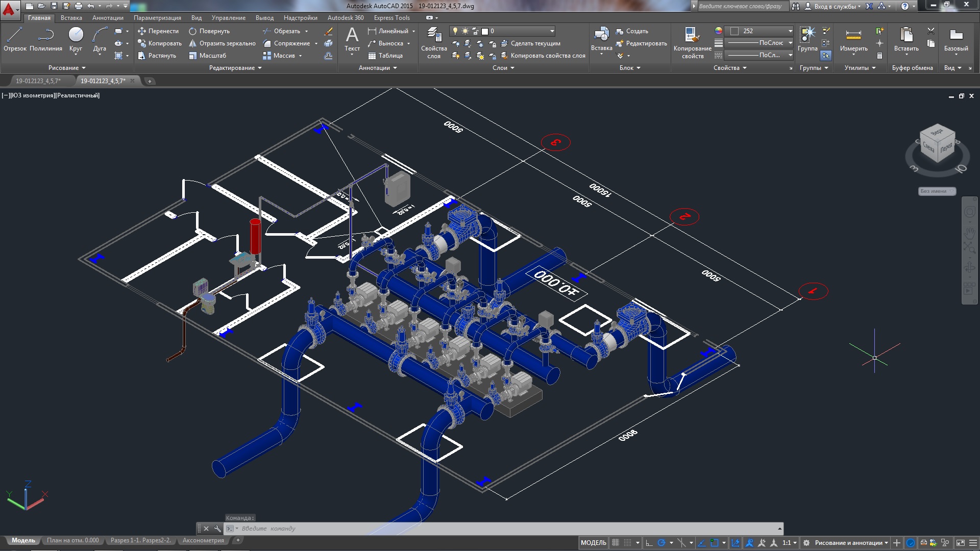Enable the Аксонометрия viewport toggle

205,540
